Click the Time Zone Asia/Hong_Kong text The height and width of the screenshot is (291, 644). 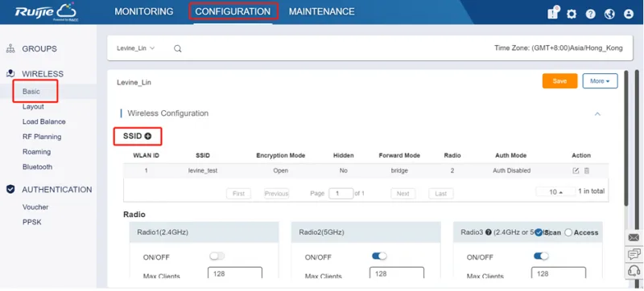coord(558,48)
